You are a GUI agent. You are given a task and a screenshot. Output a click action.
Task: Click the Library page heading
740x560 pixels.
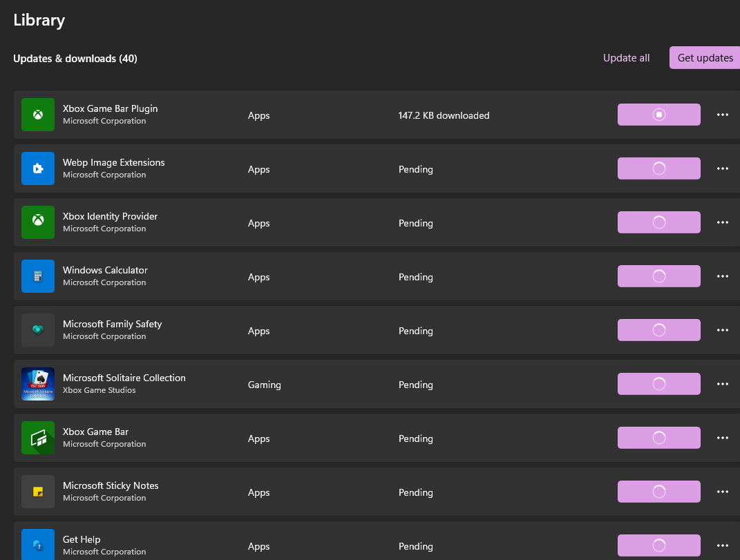(39, 20)
